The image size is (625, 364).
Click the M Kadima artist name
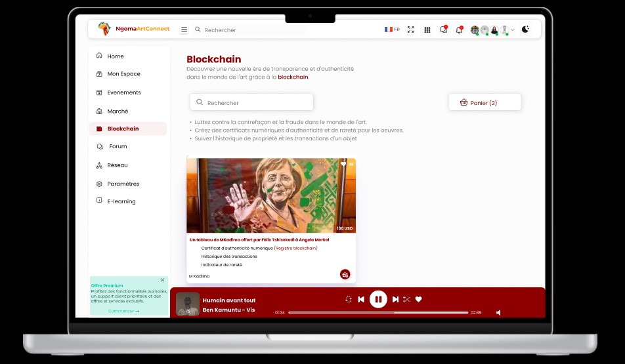(x=200, y=276)
